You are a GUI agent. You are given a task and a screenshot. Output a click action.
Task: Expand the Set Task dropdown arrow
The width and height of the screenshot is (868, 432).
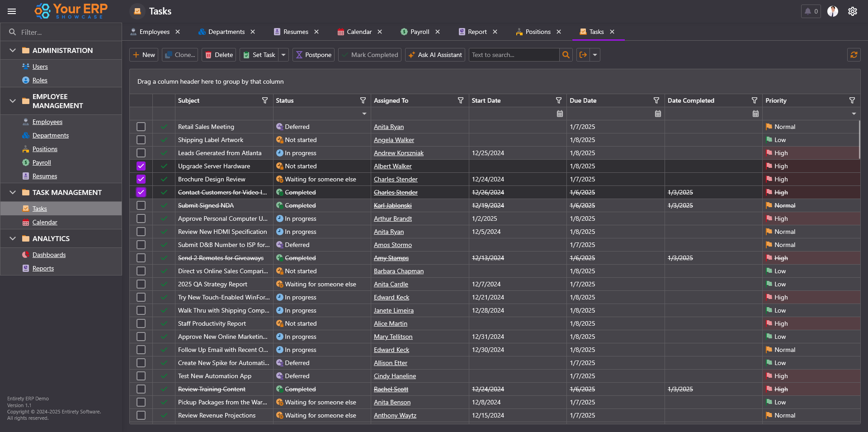pos(283,55)
